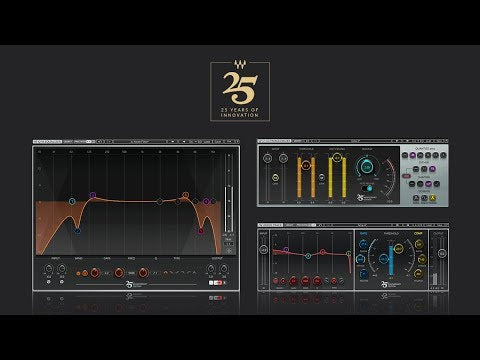The image size is (480, 360).
Task: Toggle the Comp label in the channel strip
Action: tap(418, 233)
